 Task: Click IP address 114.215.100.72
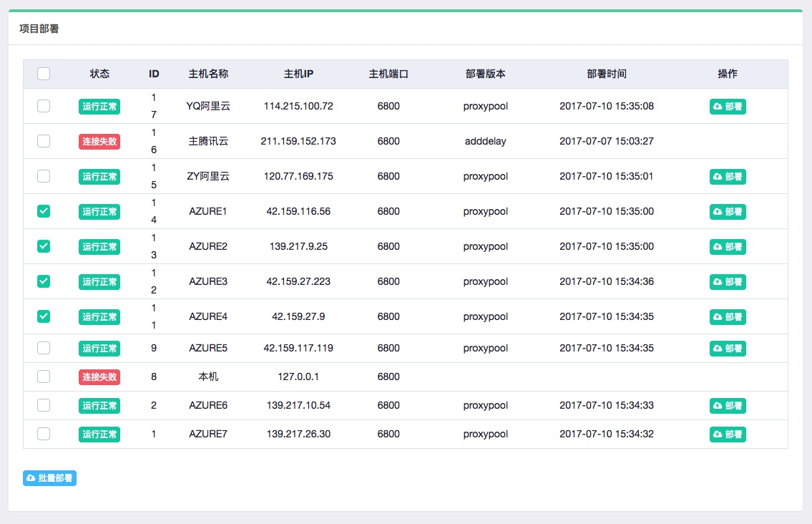298,106
